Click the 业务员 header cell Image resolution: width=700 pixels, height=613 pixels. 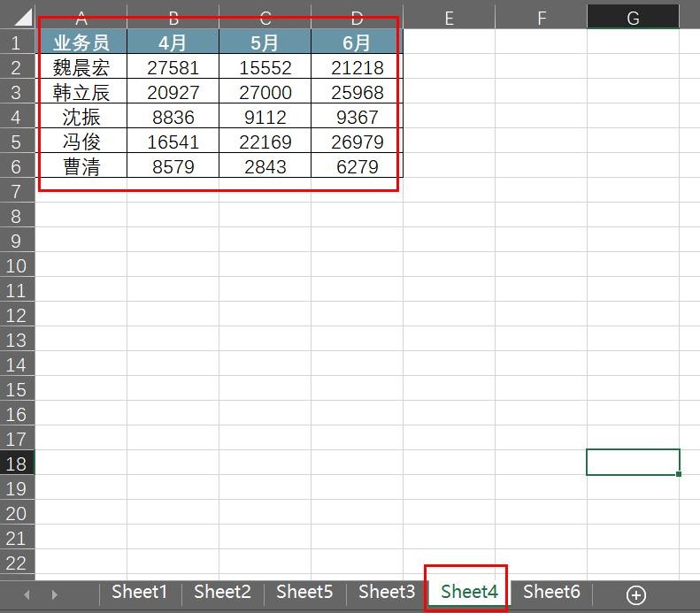pos(81,42)
